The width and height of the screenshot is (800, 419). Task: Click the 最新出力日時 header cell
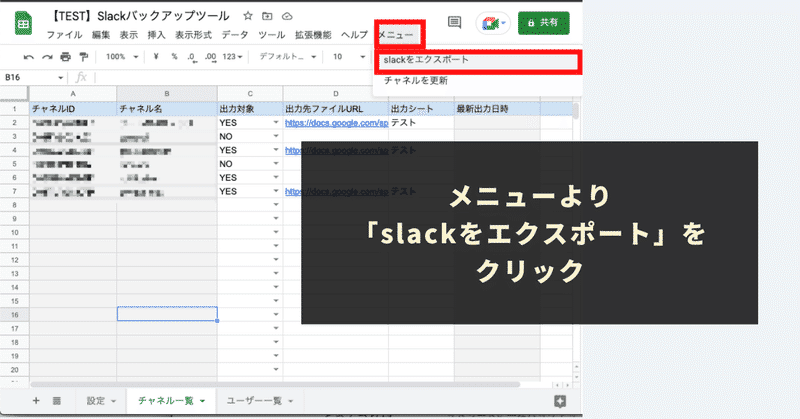pos(497,109)
